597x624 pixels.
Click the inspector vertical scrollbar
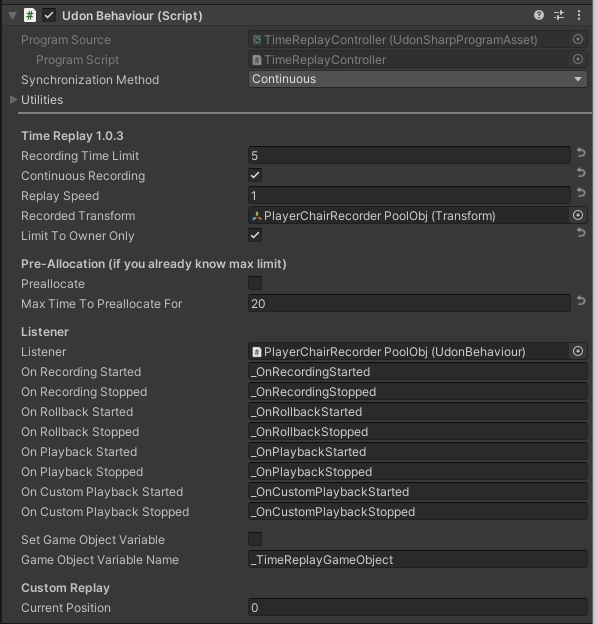[x=595, y=312]
